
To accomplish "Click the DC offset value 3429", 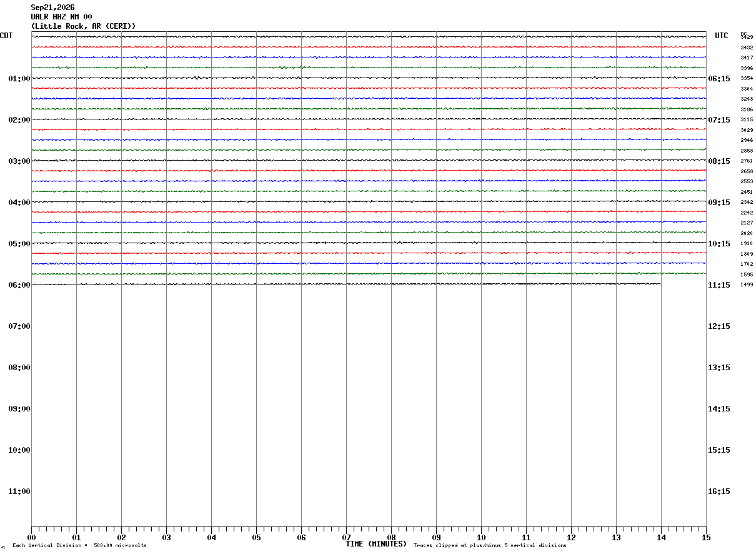I will click(747, 38).
